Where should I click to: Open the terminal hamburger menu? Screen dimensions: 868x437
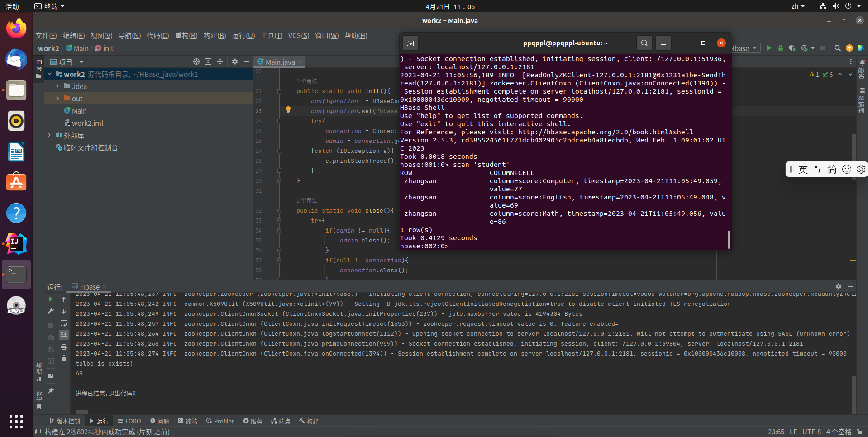[663, 43]
